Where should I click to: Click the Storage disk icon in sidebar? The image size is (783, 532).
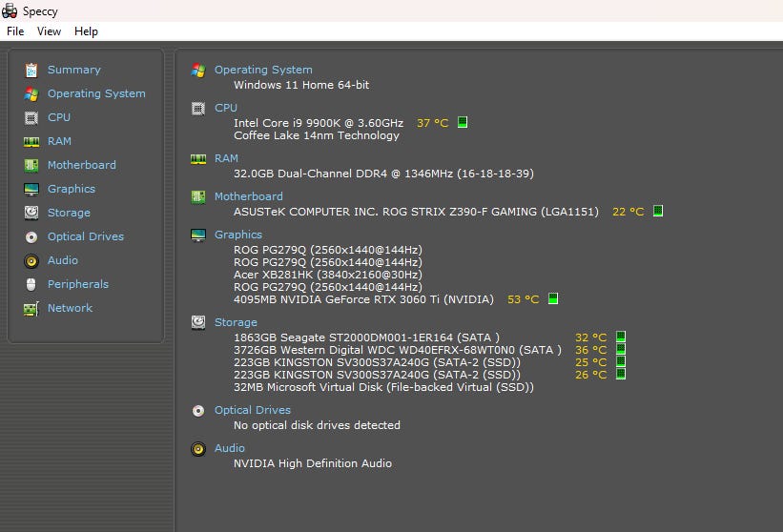point(31,213)
